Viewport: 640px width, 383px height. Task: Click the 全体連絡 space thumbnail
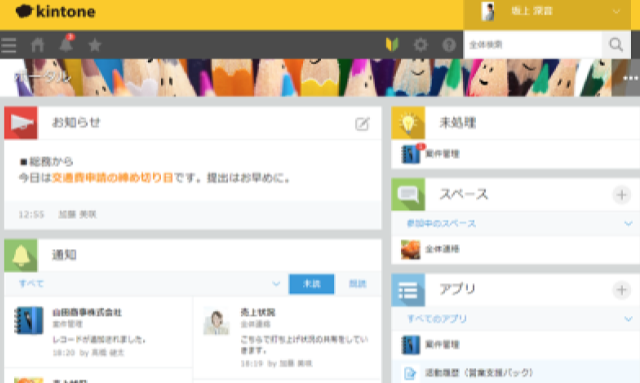click(x=411, y=249)
